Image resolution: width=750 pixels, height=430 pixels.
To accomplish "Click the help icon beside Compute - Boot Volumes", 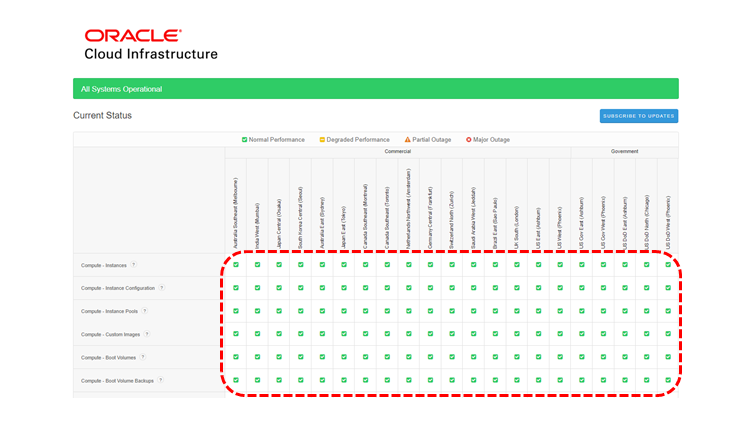I will pos(143,357).
